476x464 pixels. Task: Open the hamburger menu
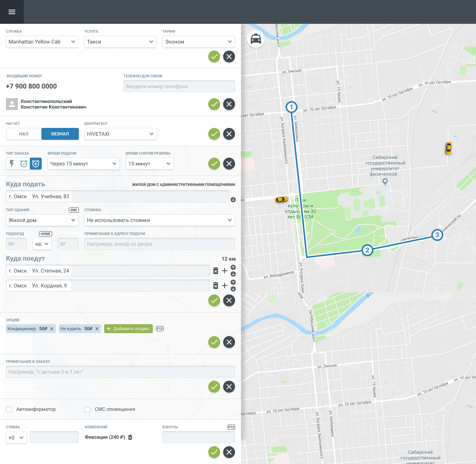(12, 12)
